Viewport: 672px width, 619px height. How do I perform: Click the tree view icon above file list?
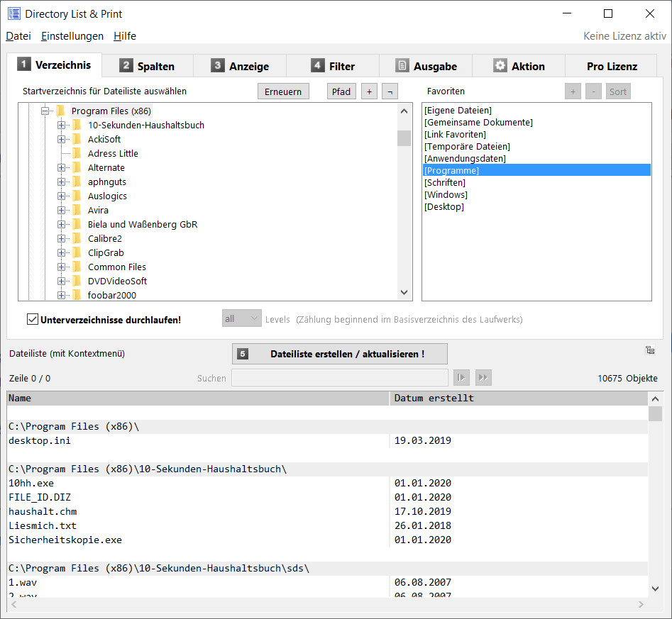coord(650,350)
